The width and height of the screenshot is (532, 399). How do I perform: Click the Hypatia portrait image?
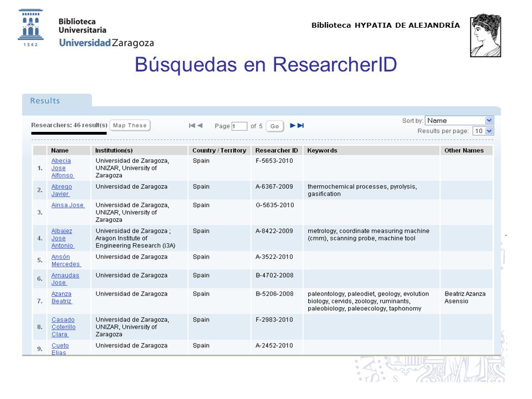[485, 35]
